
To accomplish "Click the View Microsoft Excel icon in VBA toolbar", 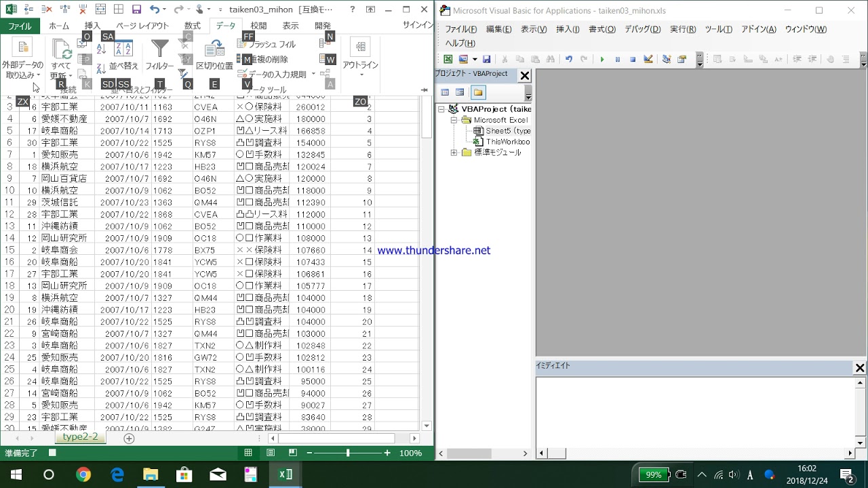I will tap(448, 60).
